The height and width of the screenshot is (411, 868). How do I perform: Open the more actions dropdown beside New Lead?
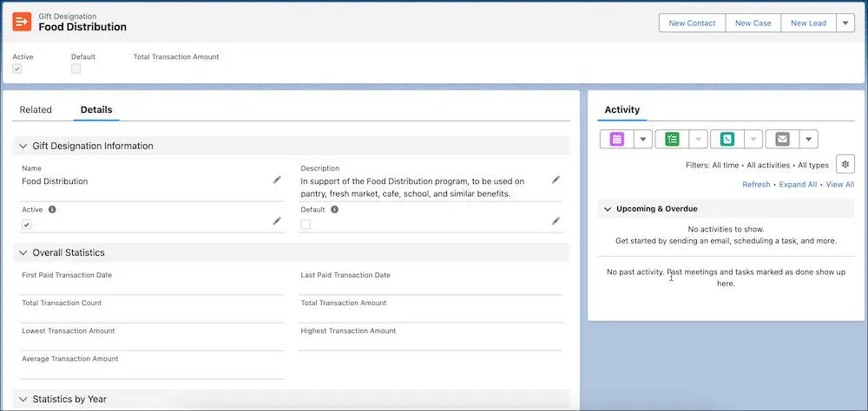845,23
